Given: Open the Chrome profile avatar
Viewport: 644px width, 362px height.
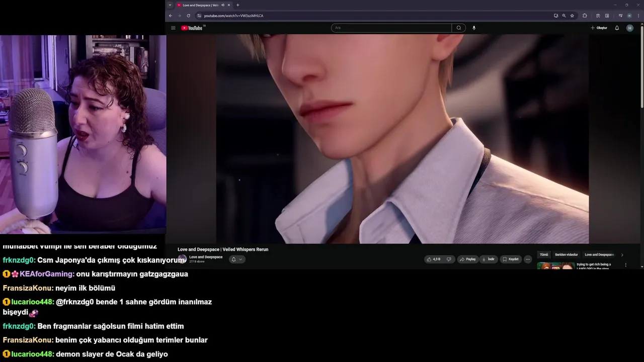Looking at the screenshot, I should [629, 16].
